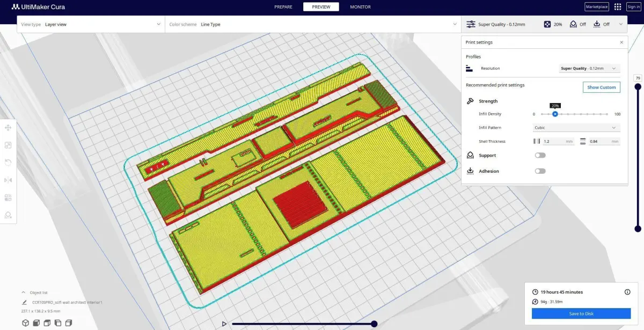Click the Save to Disk button
Image resolution: width=644 pixels, height=330 pixels.
pos(581,314)
